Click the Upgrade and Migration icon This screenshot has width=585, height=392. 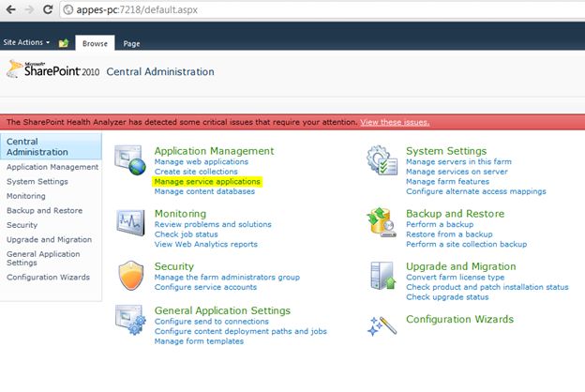(x=381, y=274)
